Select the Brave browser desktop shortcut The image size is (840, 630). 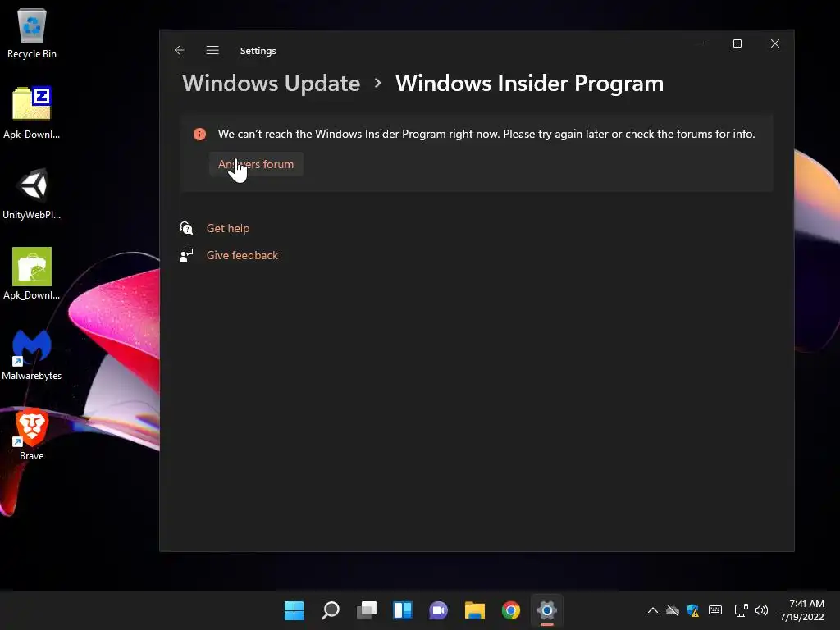32,435
